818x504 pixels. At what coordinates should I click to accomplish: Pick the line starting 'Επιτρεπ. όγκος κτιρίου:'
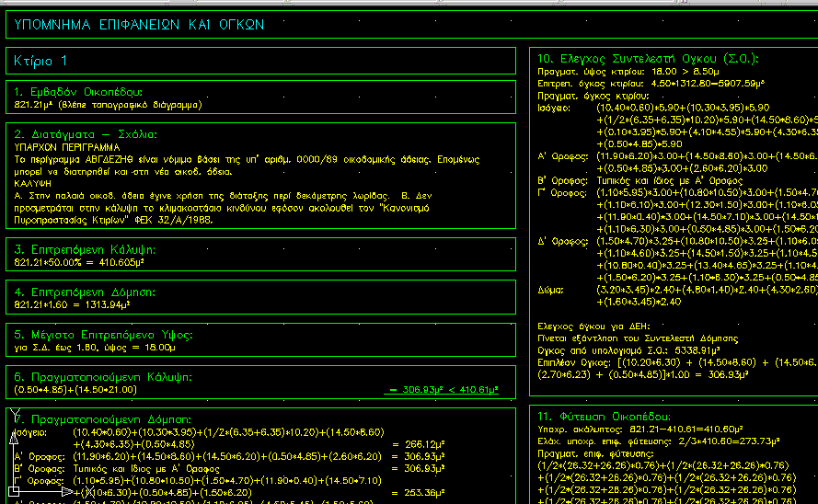(x=651, y=84)
